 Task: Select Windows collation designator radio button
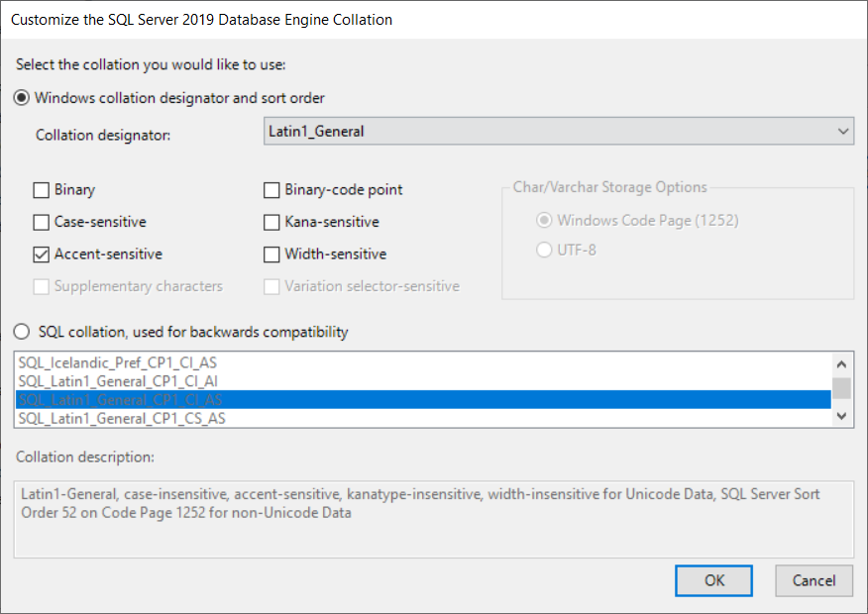click(x=22, y=98)
